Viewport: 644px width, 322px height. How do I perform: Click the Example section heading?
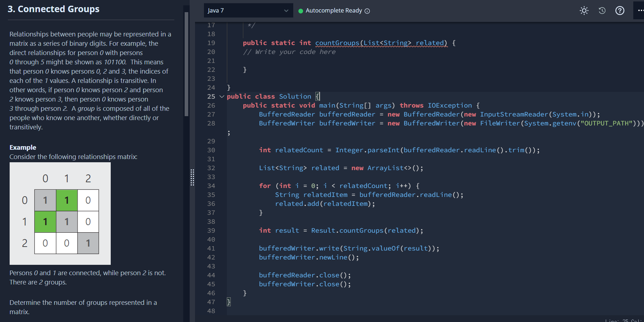tap(23, 147)
